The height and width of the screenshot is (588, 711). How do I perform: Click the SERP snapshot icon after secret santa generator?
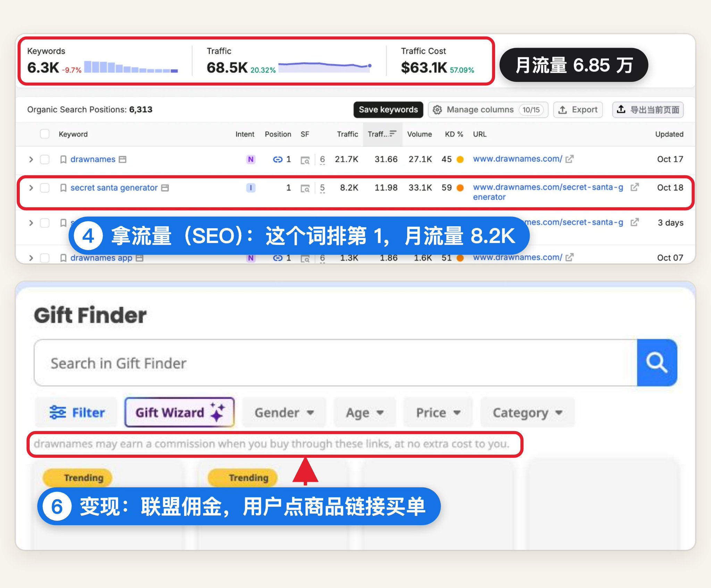(x=165, y=188)
